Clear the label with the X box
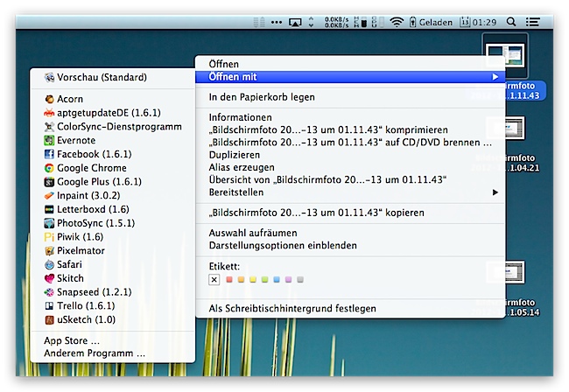This screenshot has width=569, height=392. tap(214, 280)
